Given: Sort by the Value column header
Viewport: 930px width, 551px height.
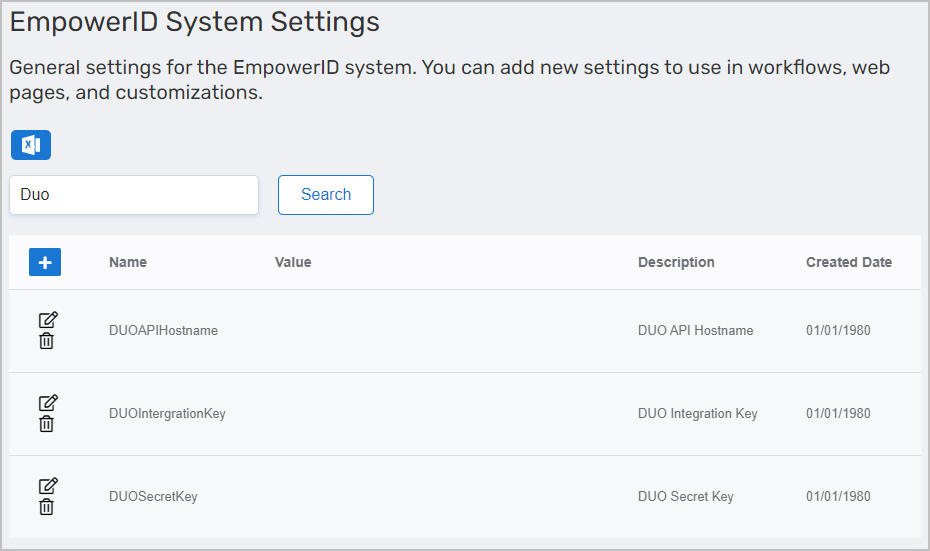Looking at the screenshot, I should coord(293,262).
